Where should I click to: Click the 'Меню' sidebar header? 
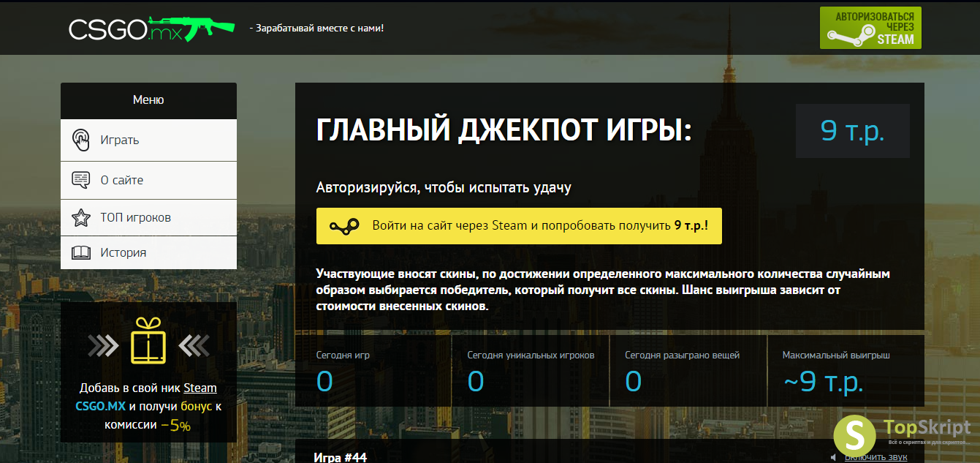148,100
